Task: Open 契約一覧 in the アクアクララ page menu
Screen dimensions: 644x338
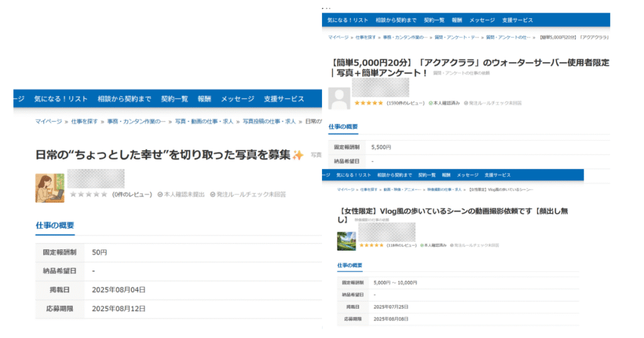Action: point(434,20)
